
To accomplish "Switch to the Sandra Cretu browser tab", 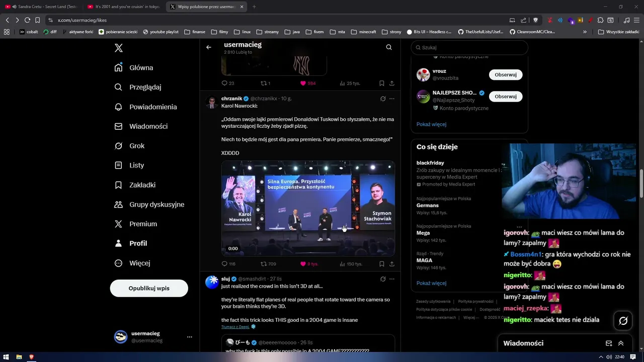I will (x=40, y=7).
